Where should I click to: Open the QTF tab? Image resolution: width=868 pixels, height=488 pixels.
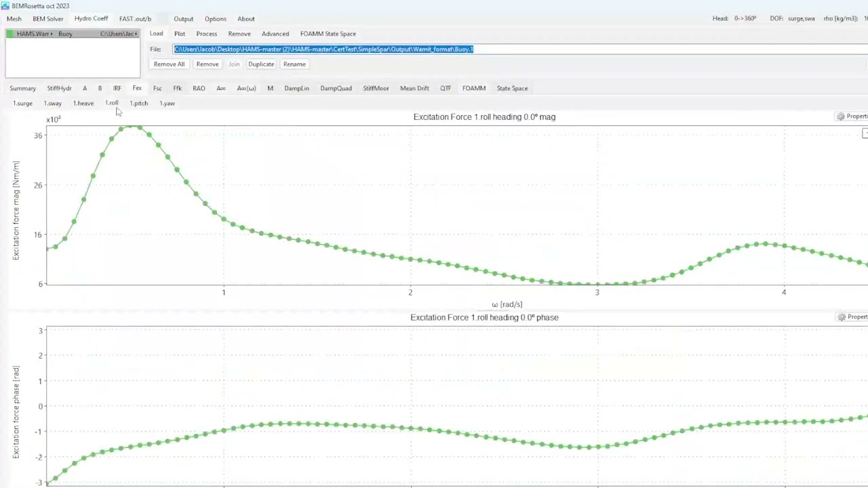click(x=446, y=89)
